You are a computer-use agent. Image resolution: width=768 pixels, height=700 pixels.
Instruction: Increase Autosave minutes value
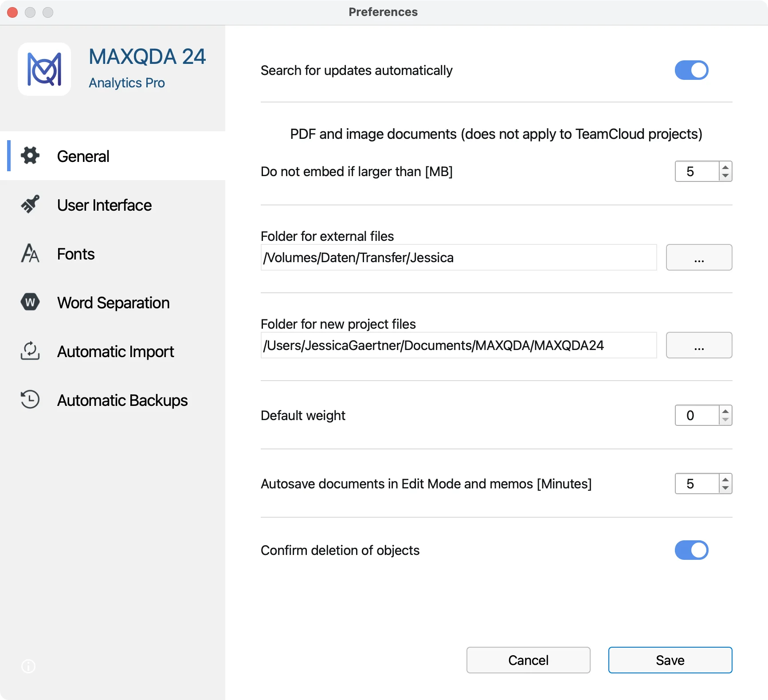[725, 480]
